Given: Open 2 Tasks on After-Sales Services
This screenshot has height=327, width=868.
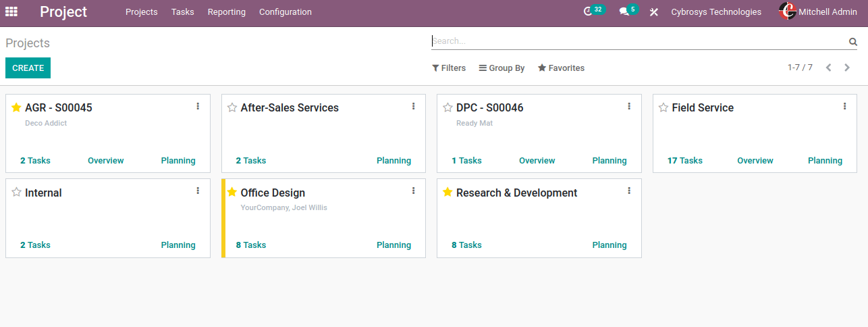Looking at the screenshot, I should (251, 161).
